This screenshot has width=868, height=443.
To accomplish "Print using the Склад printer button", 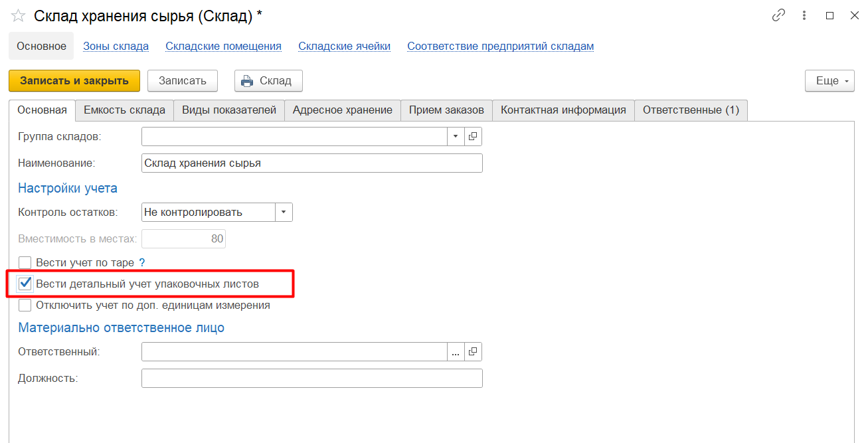I will (x=268, y=81).
